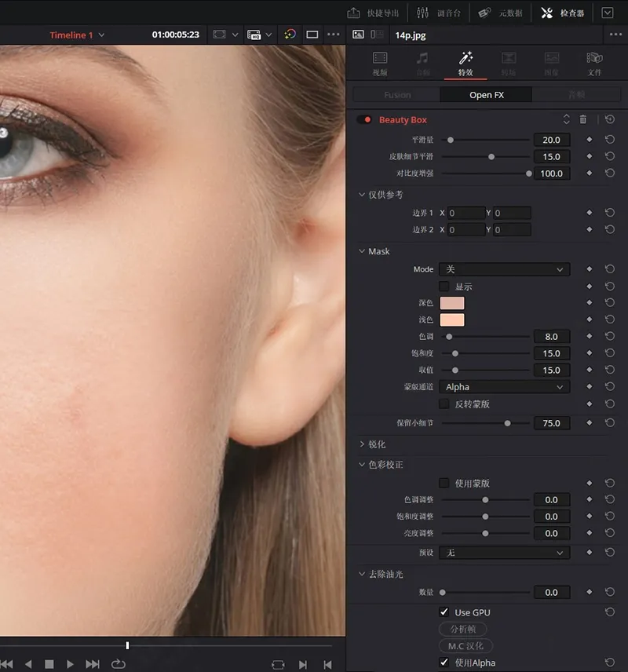
Task: Enable the 显示 mask checkbox
Action: (444, 287)
